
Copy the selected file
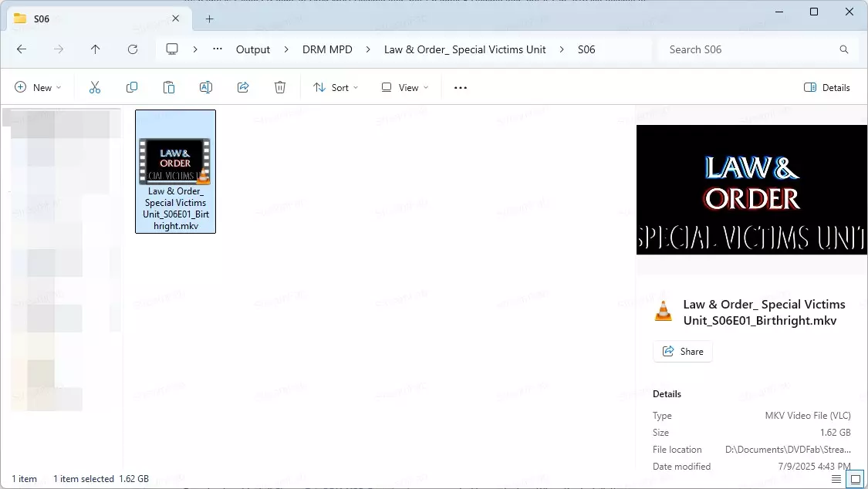tap(132, 87)
